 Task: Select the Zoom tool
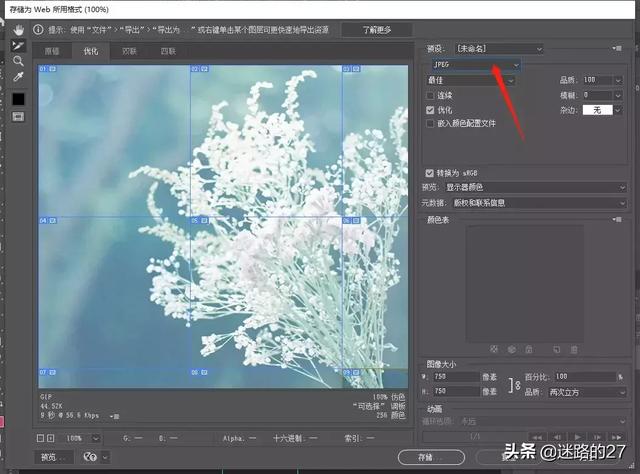17,60
